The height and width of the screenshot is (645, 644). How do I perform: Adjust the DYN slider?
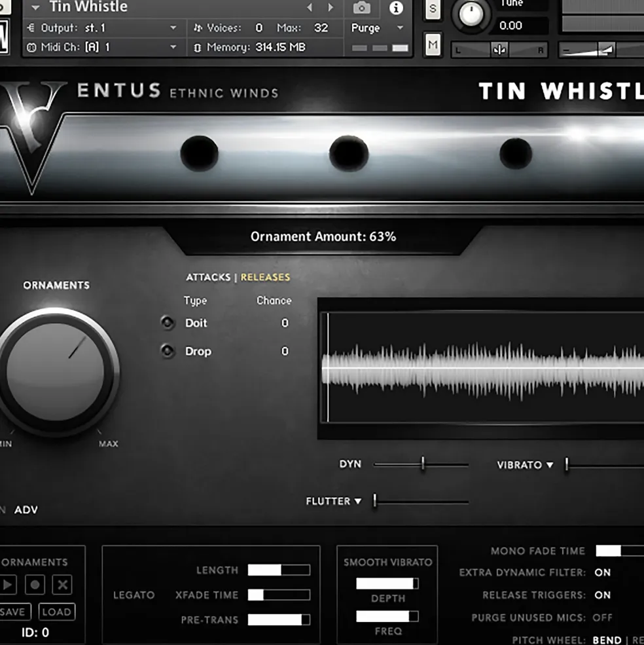point(422,464)
